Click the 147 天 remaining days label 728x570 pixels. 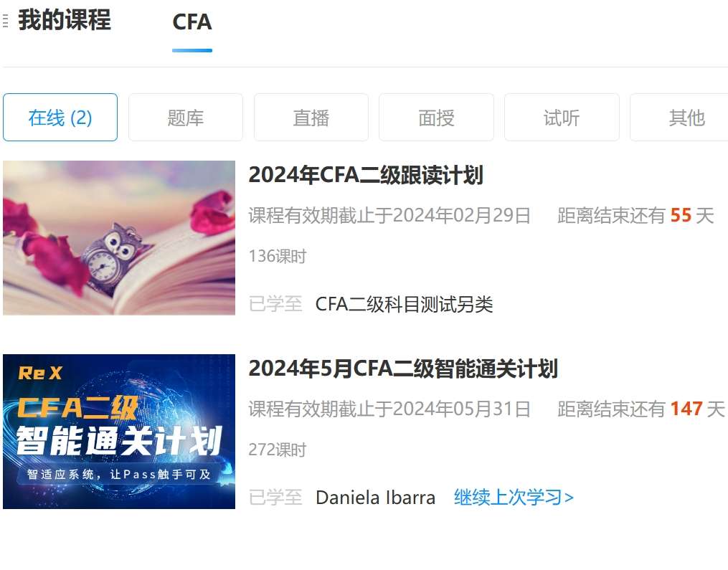[697, 409]
